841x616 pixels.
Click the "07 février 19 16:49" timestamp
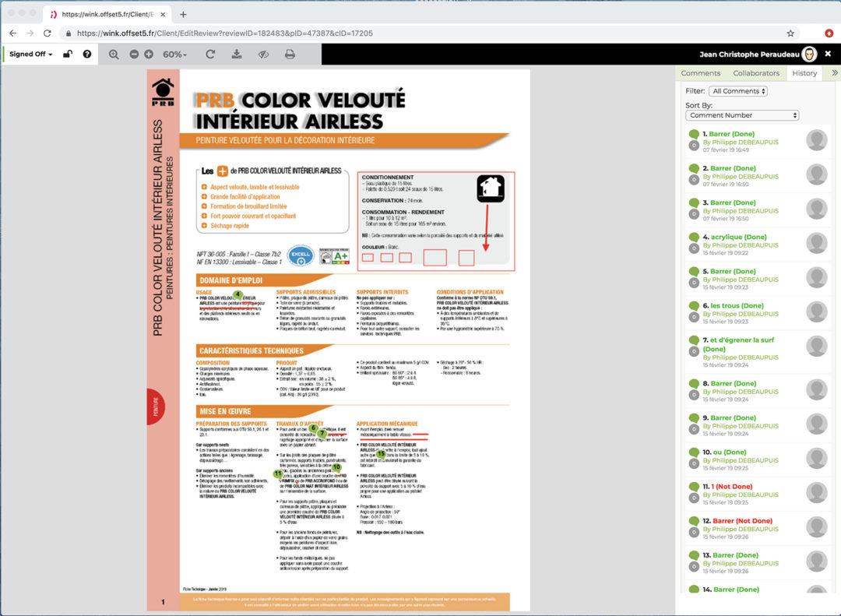click(726, 150)
